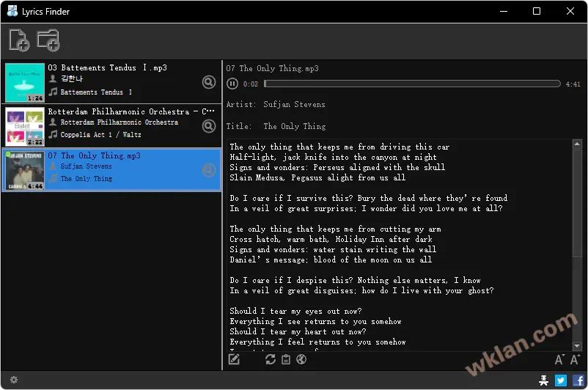
Task: Click lyrics line 'Slain Medusa, Pegasus alight'
Action: point(317,177)
